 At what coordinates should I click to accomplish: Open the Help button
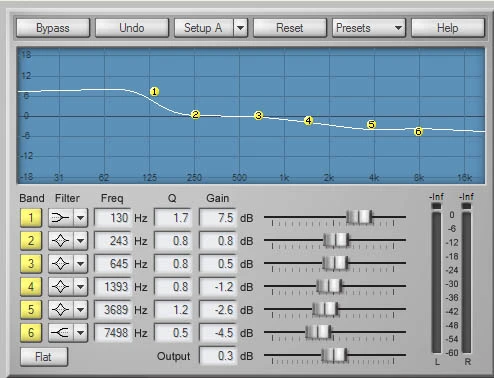click(448, 28)
